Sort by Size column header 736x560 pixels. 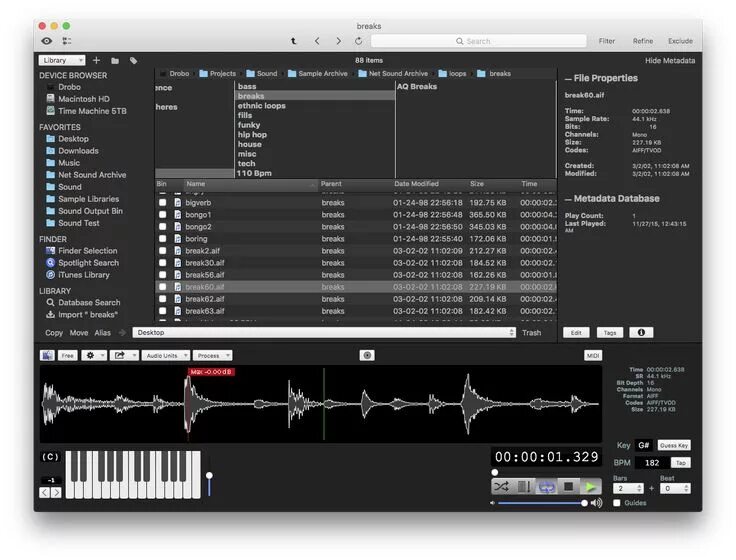[x=477, y=184]
